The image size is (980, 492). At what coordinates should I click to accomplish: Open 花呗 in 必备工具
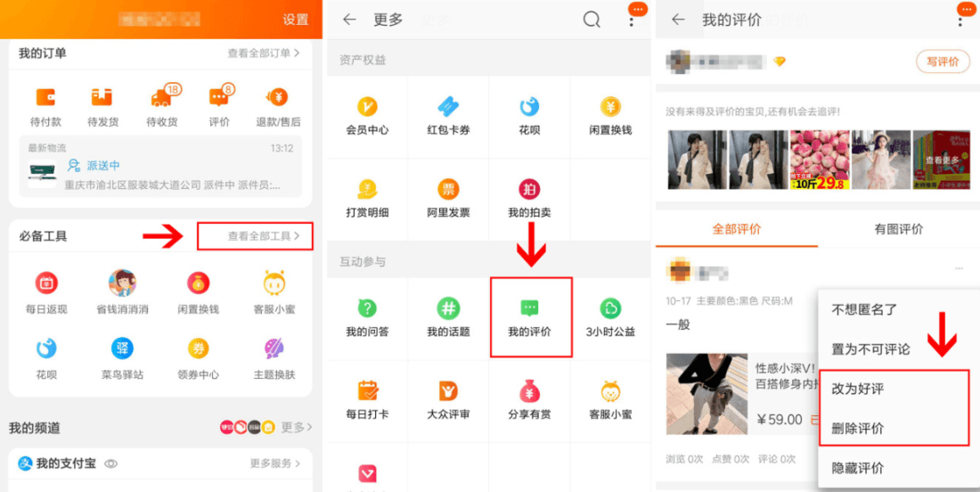pos(46,348)
